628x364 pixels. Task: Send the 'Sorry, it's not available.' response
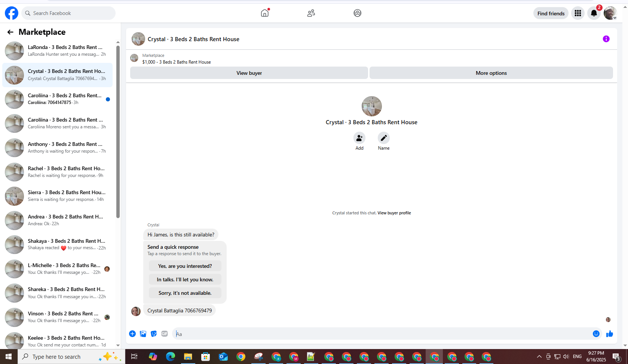pyautogui.click(x=185, y=293)
